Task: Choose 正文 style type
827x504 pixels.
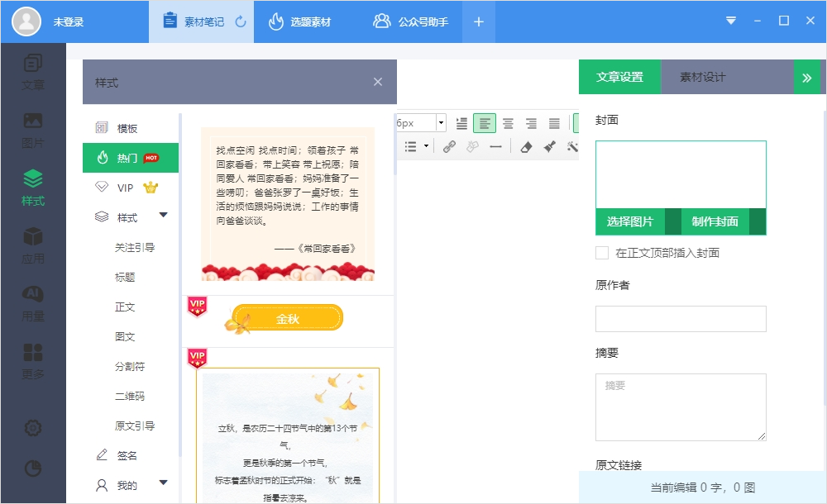Action: click(125, 307)
